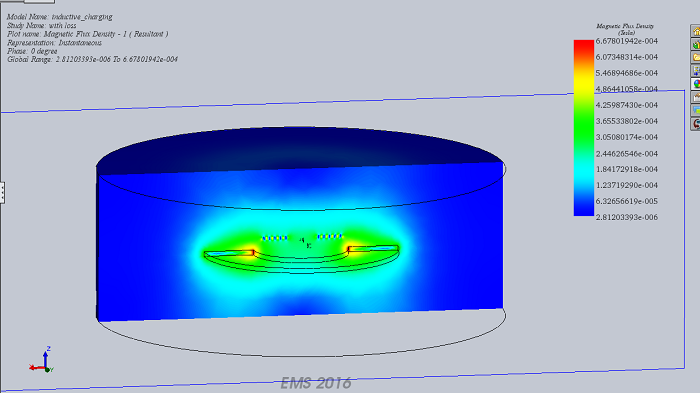The width and height of the screenshot is (700, 393).
Task: Select legend value 6.07348314e-004
Action: pyautogui.click(x=626, y=57)
